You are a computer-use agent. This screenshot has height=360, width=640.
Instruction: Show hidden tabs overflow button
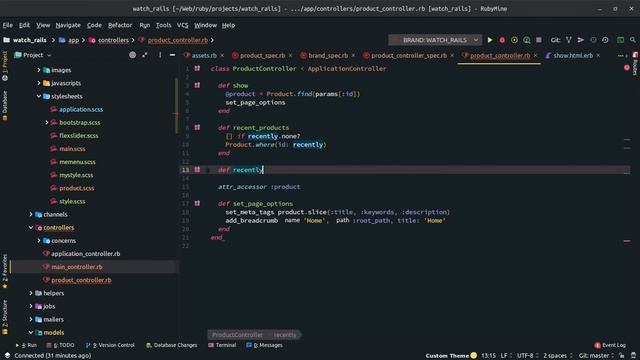622,55
